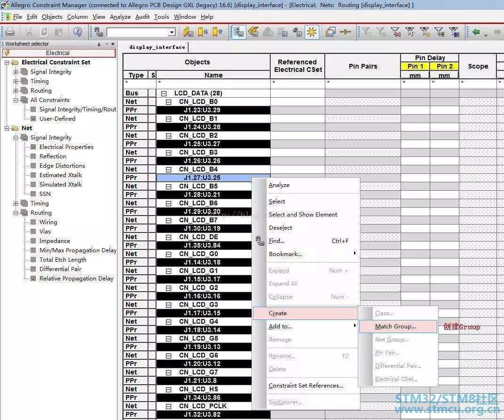Pin the Worksheet selector panel
This screenshot has width=504, height=420.
(x=99, y=44)
